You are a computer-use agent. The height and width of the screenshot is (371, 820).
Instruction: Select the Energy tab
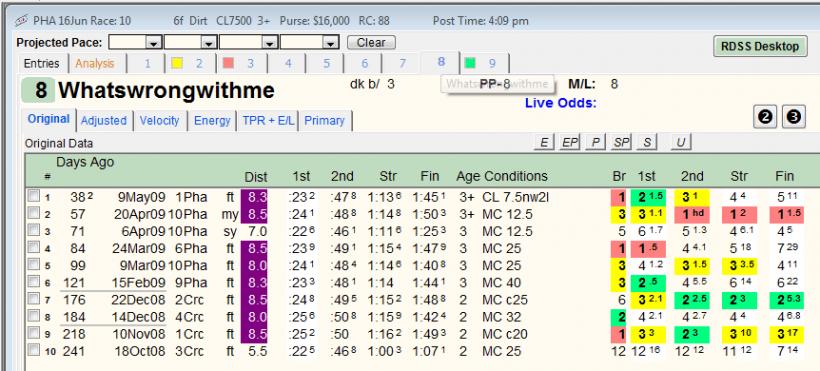tap(212, 120)
